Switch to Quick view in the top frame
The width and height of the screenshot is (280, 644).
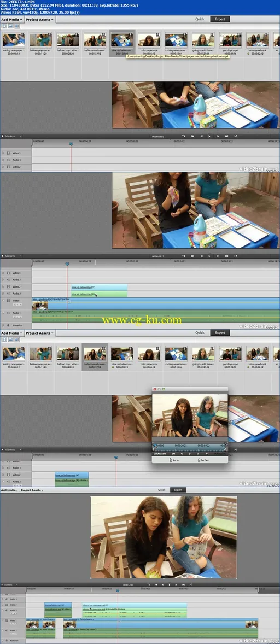tap(200, 19)
